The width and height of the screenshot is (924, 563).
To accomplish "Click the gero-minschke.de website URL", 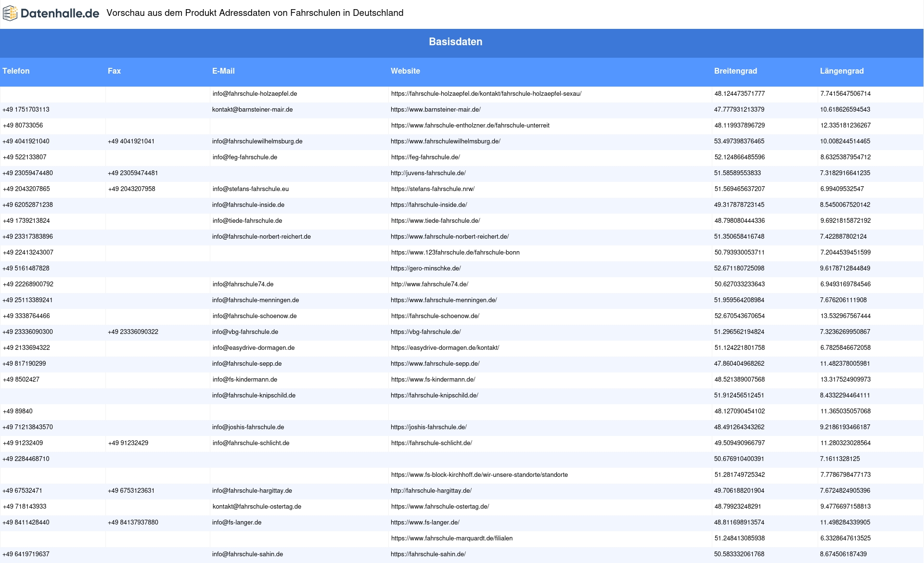I will (425, 269).
